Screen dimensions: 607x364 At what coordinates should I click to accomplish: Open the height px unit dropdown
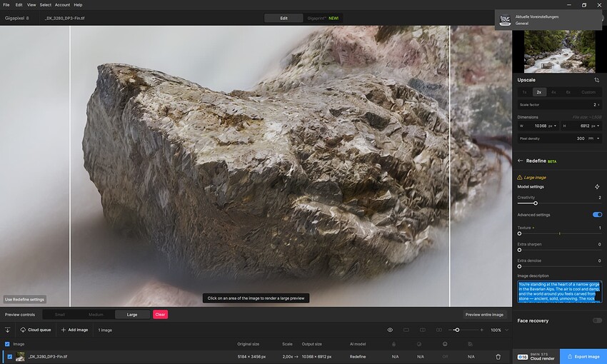click(x=596, y=126)
